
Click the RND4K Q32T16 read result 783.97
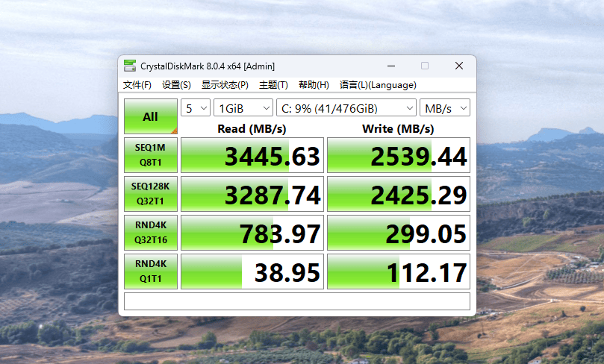[252, 233]
